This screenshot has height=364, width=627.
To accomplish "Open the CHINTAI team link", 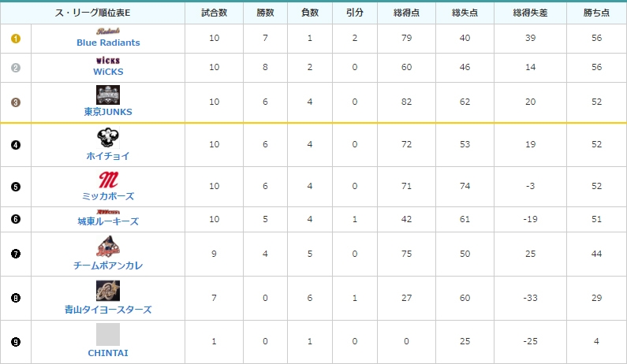I will click(x=108, y=353).
